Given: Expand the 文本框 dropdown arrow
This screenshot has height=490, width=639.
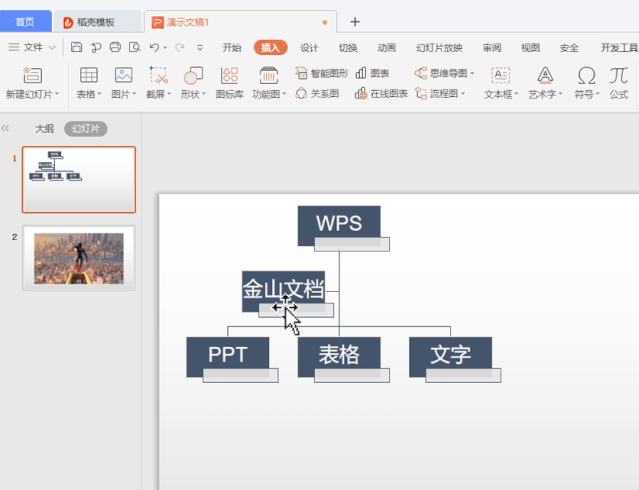Looking at the screenshot, I should coord(516,94).
